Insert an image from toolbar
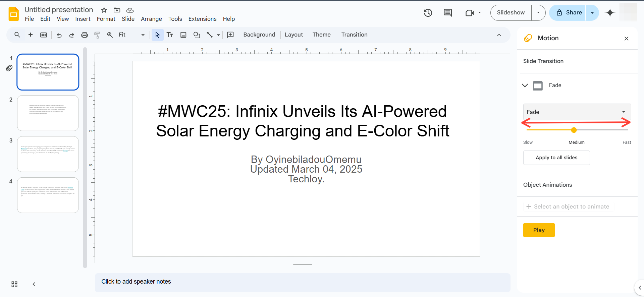644x297 pixels. tap(183, 35)
